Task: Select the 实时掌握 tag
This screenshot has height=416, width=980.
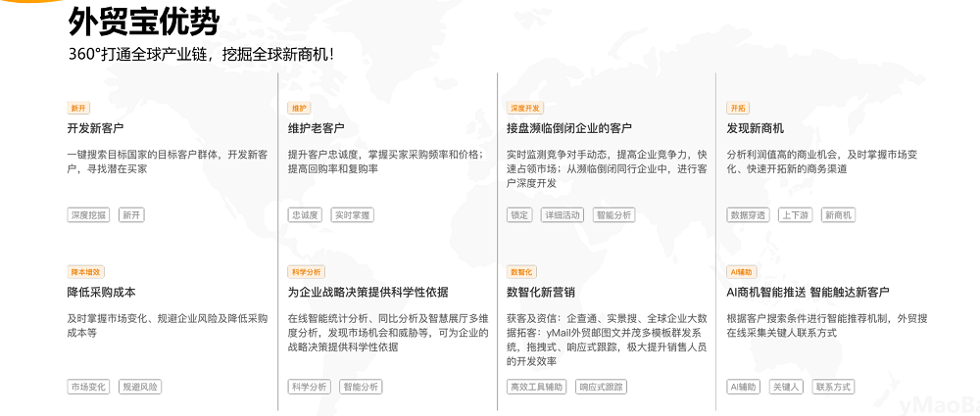Action: pos(353,215)
